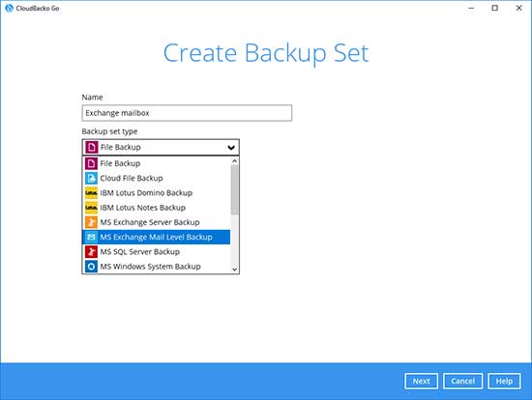The height and width of the screenshot is (400, 532).
Task: Select MS Windows System Backup option
Action: tap(157, 267)
